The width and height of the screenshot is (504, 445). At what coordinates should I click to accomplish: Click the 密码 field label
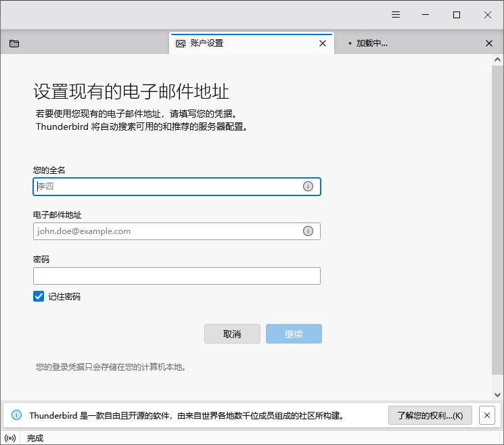41,259
